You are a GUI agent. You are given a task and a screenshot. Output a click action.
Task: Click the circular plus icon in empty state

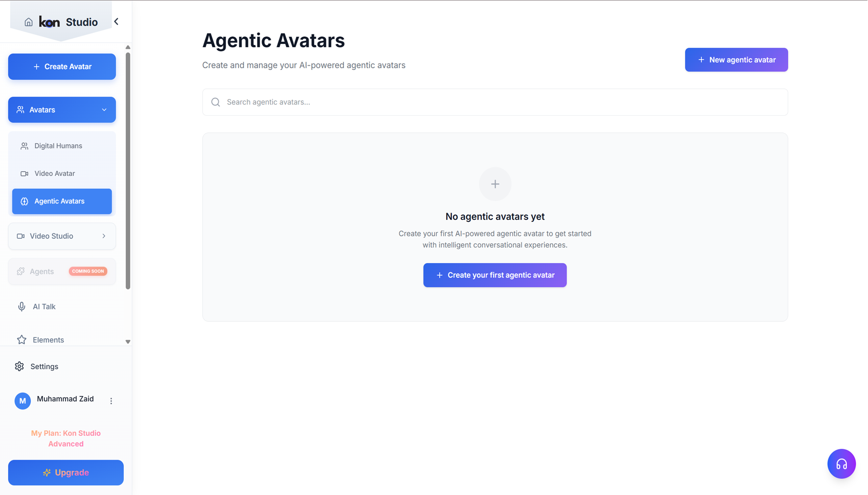(495, 184)
